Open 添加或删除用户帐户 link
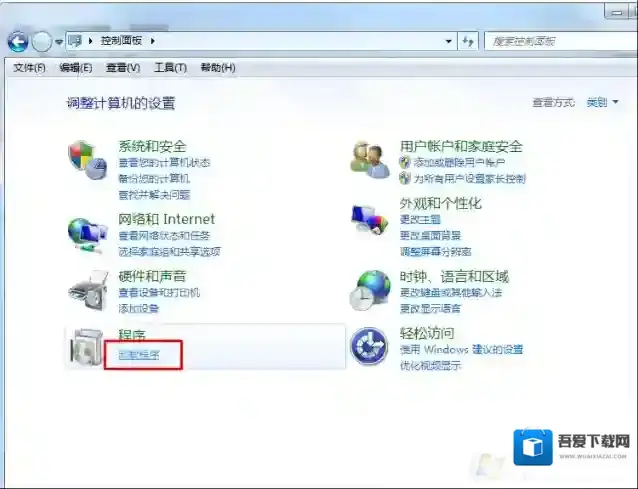This screenshot has width=638, height=489. [459, 163]
